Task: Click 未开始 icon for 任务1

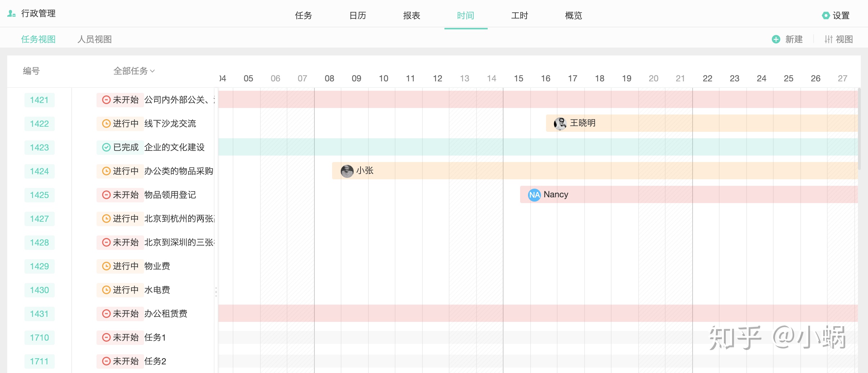Action: [x=106, y=337]
